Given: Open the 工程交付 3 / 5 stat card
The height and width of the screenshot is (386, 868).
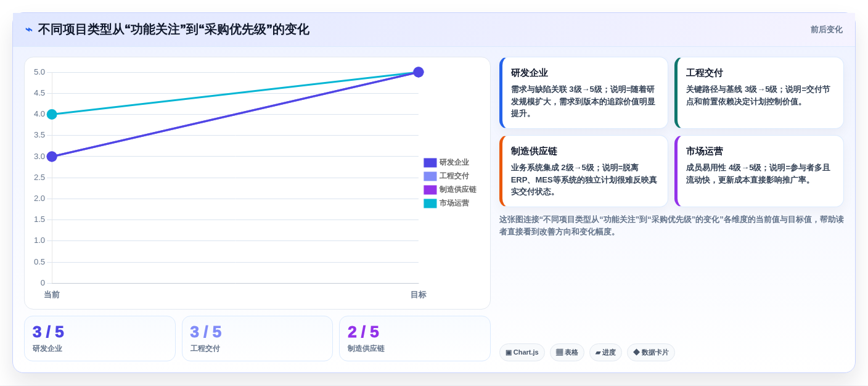Looking at the screenshot, I should point(257,339).
